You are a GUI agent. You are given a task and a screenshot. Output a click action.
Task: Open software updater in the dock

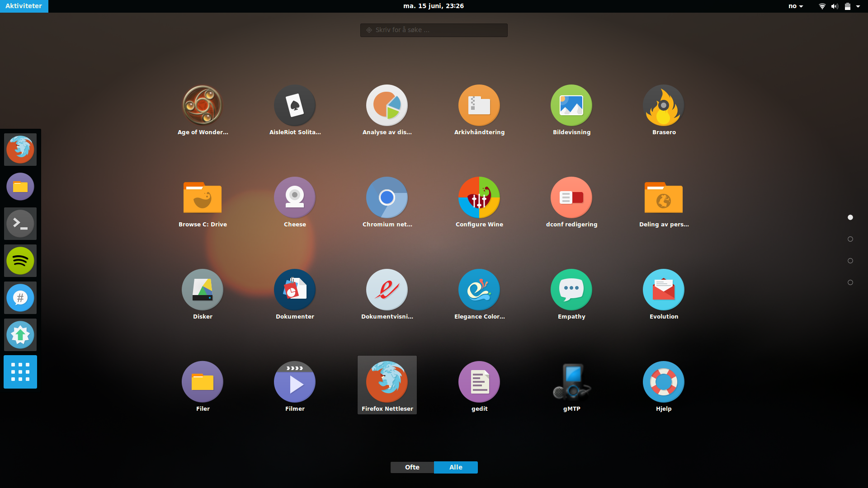(x=20, y=335)
